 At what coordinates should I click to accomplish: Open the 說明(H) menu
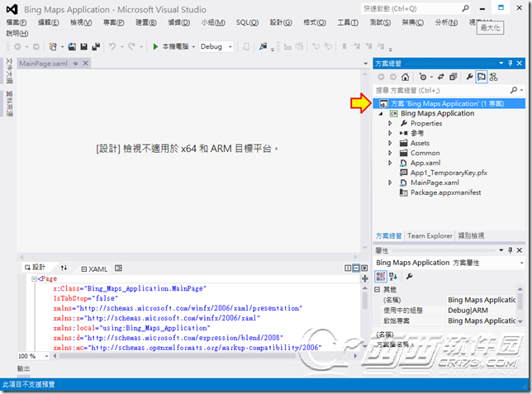[17, 33]
